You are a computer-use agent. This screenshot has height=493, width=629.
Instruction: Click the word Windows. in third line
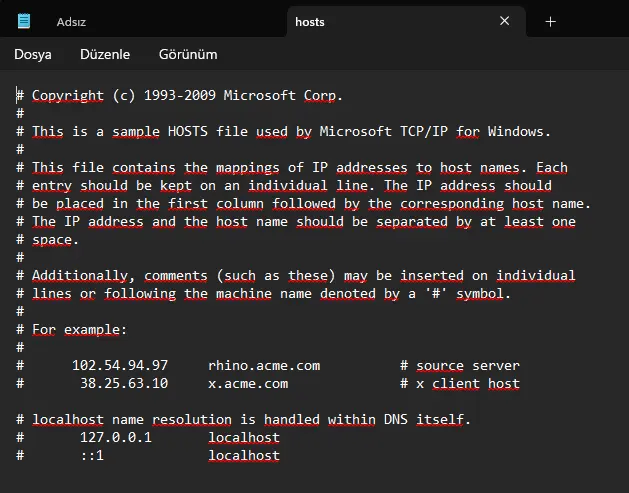(519, 132)
